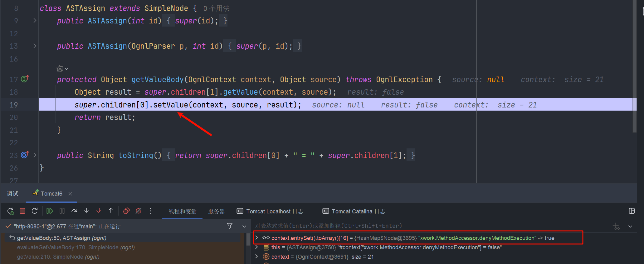
Task: Click the expression evaluation input field
Action: tap(431, 226)
